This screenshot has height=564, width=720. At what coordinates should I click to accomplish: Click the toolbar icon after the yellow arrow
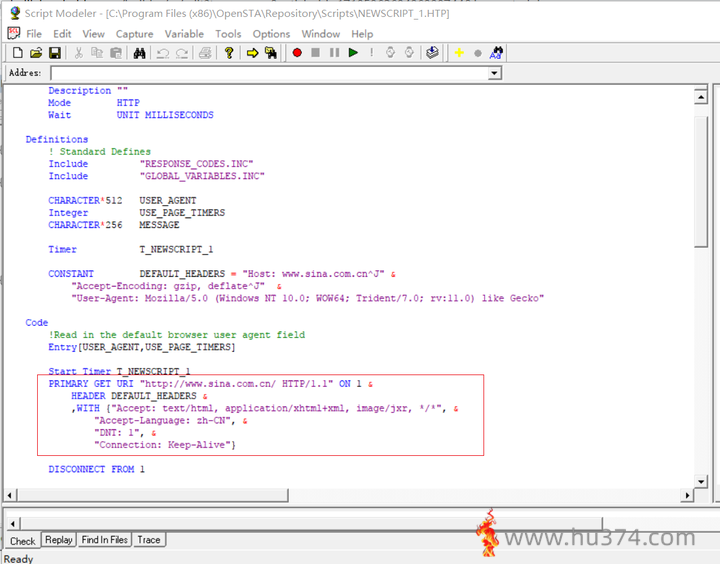(271, 53)
